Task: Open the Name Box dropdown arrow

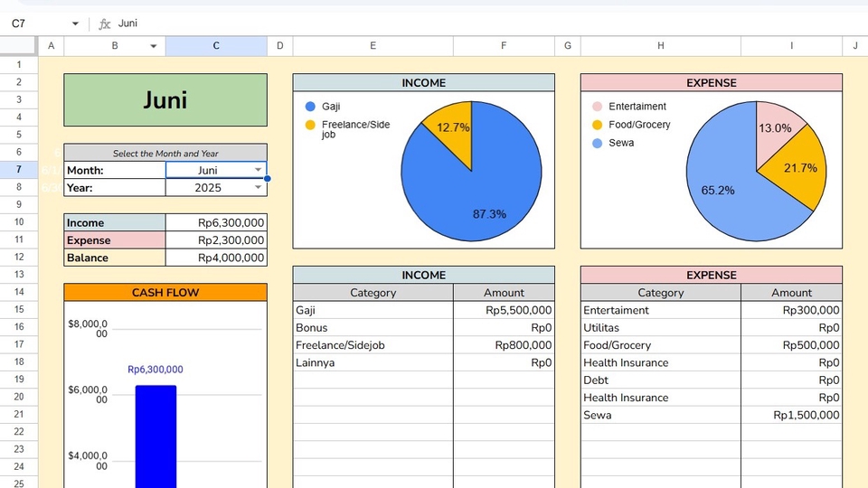Action: [x=75, y=23]
